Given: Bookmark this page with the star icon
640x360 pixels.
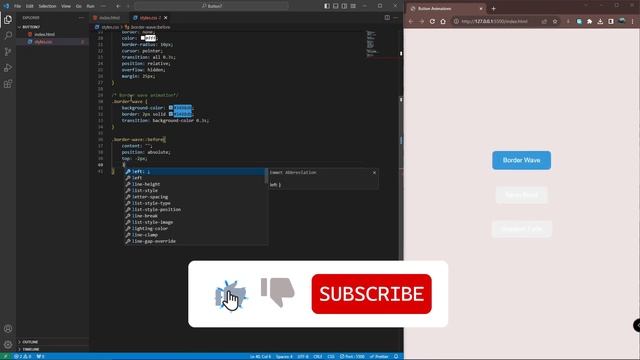Looking at the screenshot, I should [555, 21].
